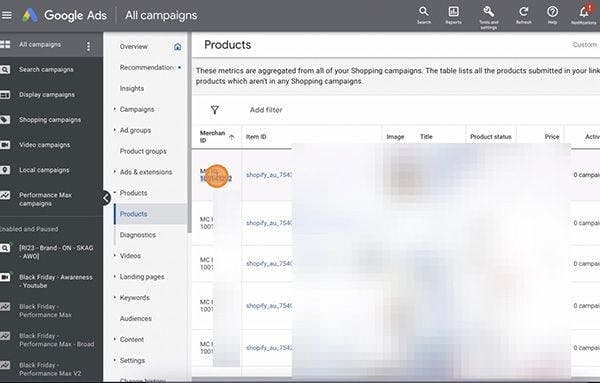Click icon of Black Friday Awareness Youtube campaign
Viewport: 600px width, 383px height.
tap(5, 277)
